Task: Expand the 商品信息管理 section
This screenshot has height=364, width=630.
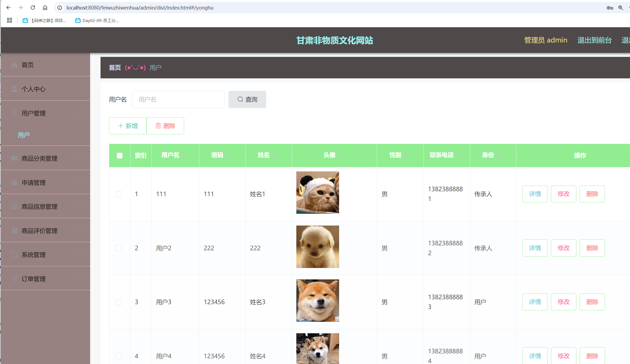Action: click(81, 206)
